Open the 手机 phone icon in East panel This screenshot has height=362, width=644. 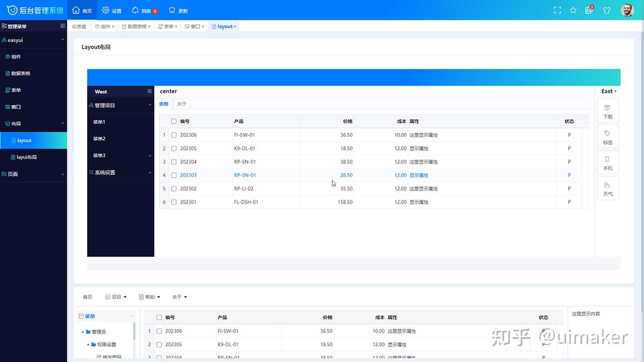(607, 162)
